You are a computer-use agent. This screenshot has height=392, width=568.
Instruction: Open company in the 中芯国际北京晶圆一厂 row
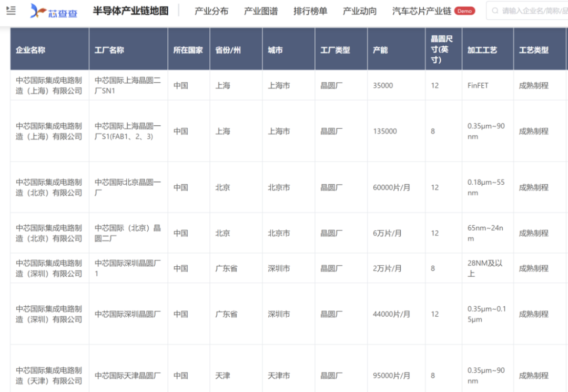tap(49, 187)
